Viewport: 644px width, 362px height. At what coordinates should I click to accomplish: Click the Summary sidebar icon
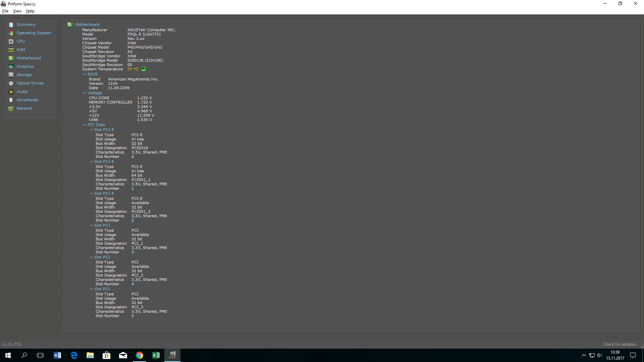point(11,24)
